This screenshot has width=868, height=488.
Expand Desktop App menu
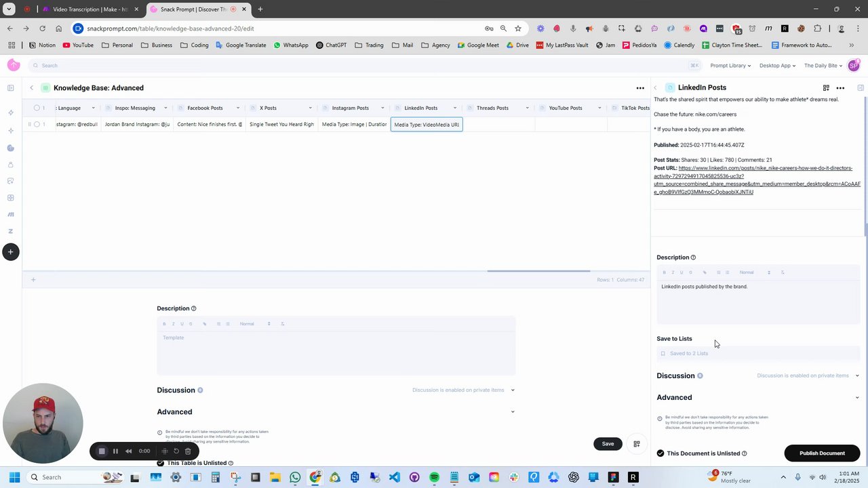pyautogui.click(x=777, y=66)
